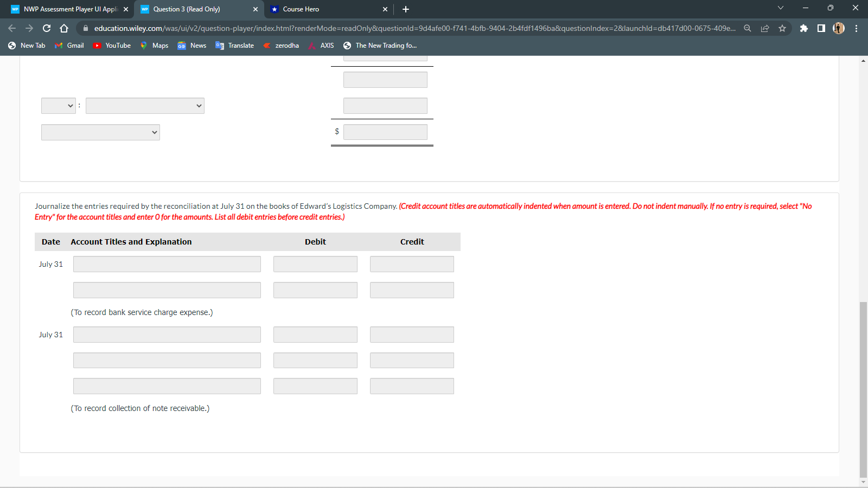Click first account title field for note receivable entry
Screen dimensions: 868x488
(167, 335)
